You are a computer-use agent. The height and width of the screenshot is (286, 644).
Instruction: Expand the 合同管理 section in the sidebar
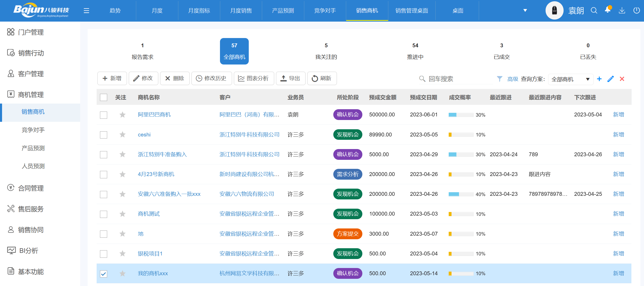pos(31,188)
